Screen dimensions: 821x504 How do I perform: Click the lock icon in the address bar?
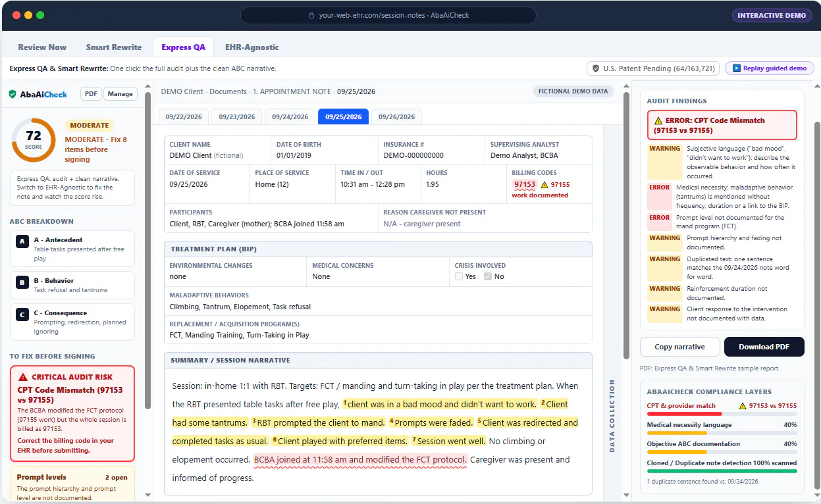pyautogui.click(x=312, y=15)
